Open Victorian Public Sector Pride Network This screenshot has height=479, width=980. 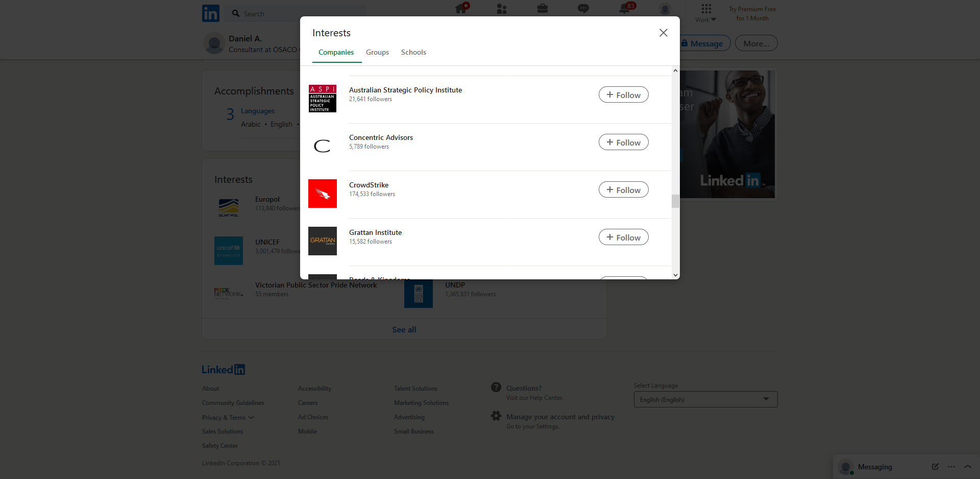tap(316, 285)
